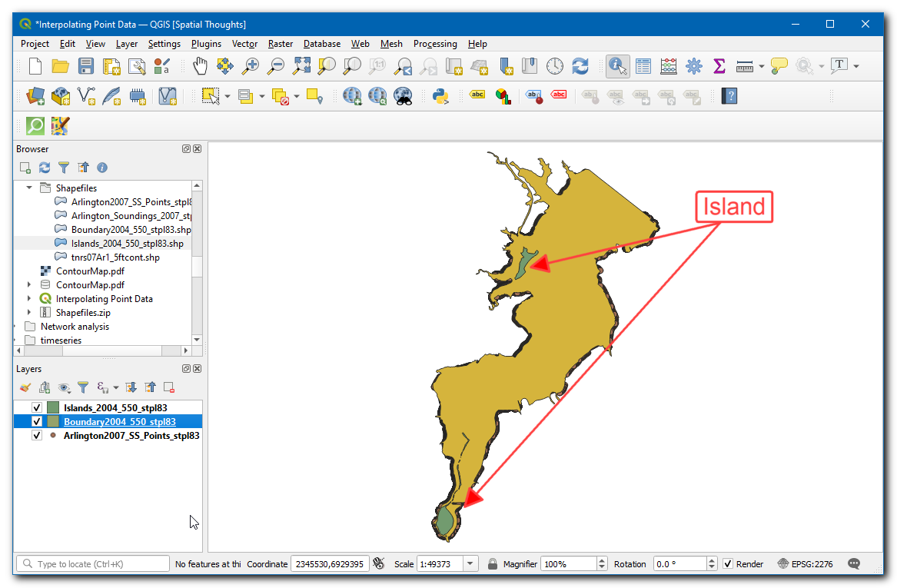This screenshot has height=588, width=897.
Task: Open the Scale dropdown arrow
Action: 471,564
